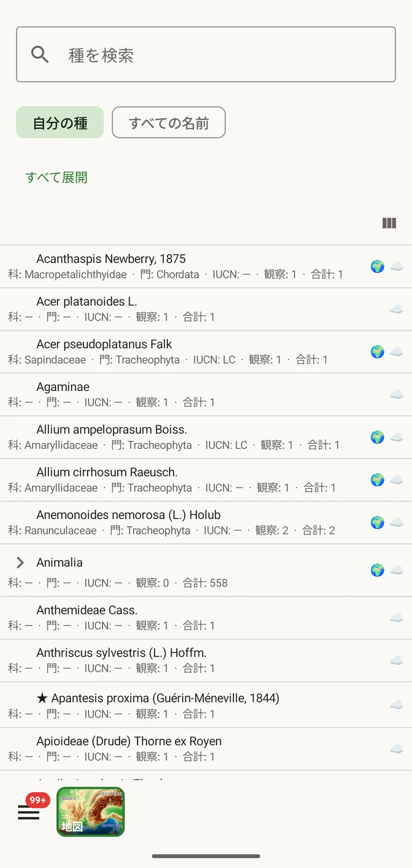Tap the globe icon on Animalia row
412x868 pixels.
[378, 570]
